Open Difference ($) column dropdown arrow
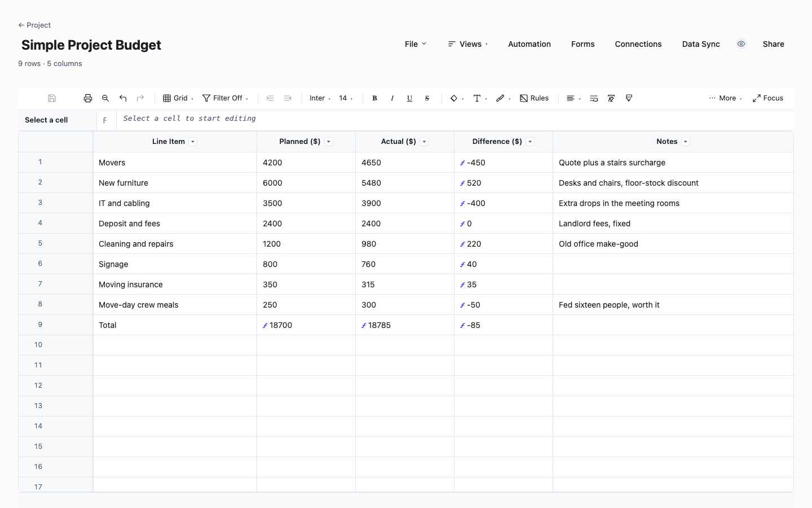 530,142
